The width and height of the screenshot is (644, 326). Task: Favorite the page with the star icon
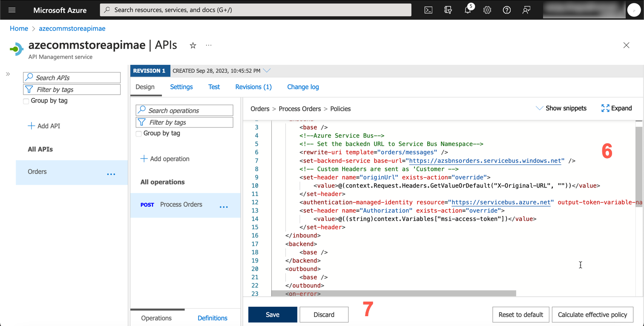pos(193,45)
